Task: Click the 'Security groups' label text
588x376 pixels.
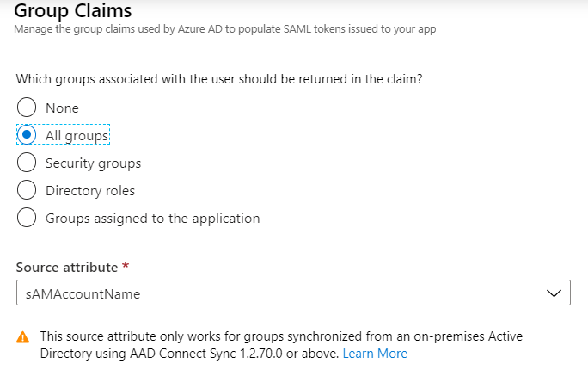Action: 93,163
